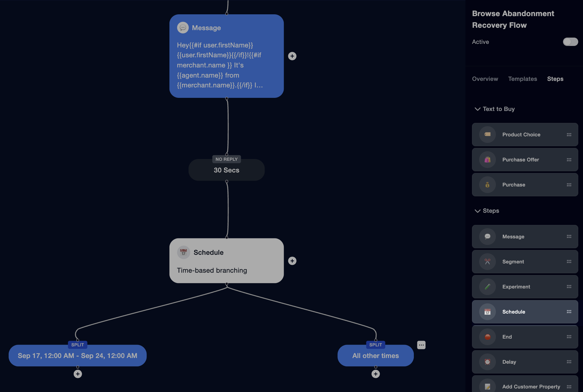583x392 pixels.
Task: Click the Purchase money bag icon
Action: (x=487, y=185)
